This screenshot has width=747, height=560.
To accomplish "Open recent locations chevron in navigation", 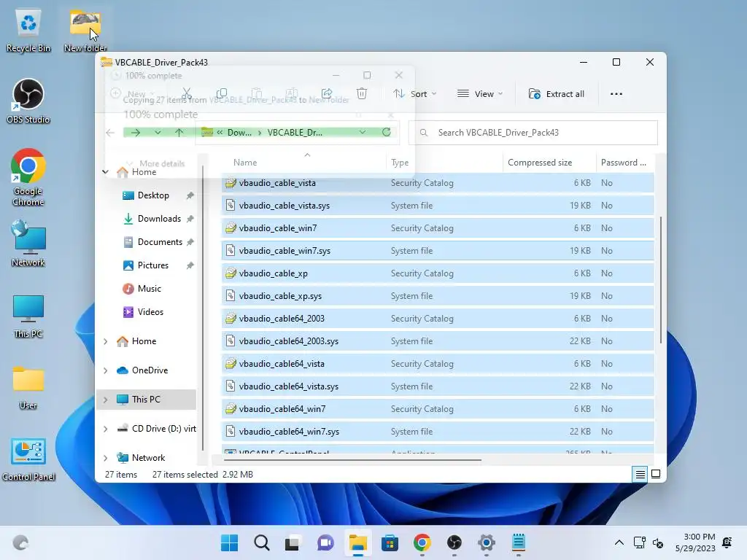I will pyautogui.click(x=158, y=133).
